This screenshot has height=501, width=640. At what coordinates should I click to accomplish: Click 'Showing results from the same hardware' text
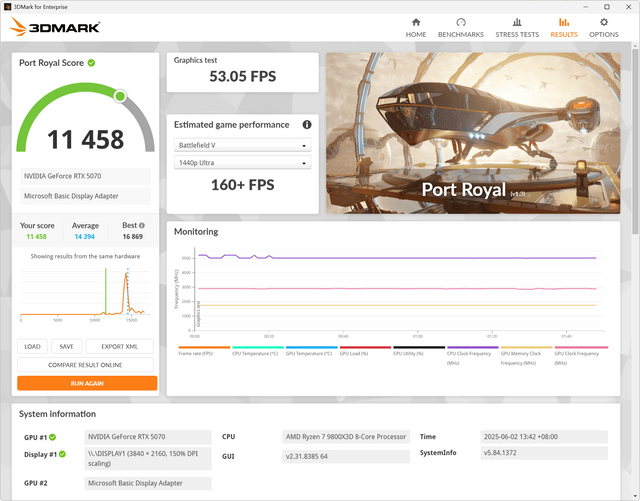click(x=85, y=256)
